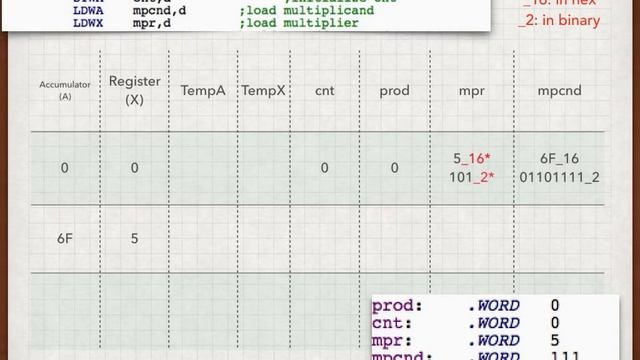The height and width of the screenshot is (360, 640).
Task: Click the "cnt:" label in the code box
Action: (392, 323)
